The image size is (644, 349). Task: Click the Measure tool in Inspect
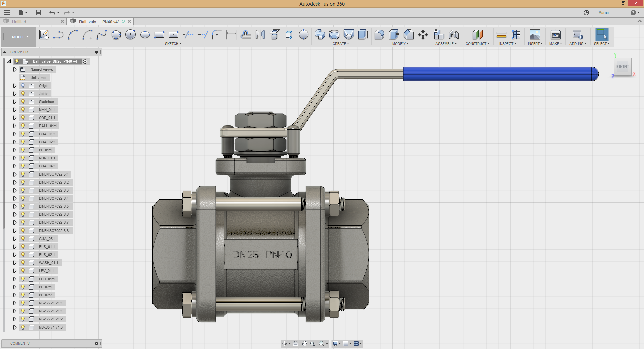[501, 35]
